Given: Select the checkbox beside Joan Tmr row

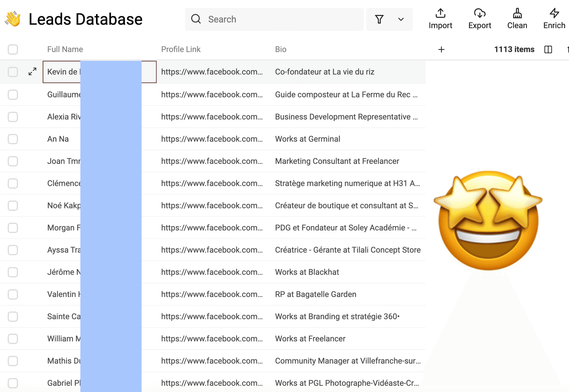Looking at the screenshot, I should (x=13, y=161).
